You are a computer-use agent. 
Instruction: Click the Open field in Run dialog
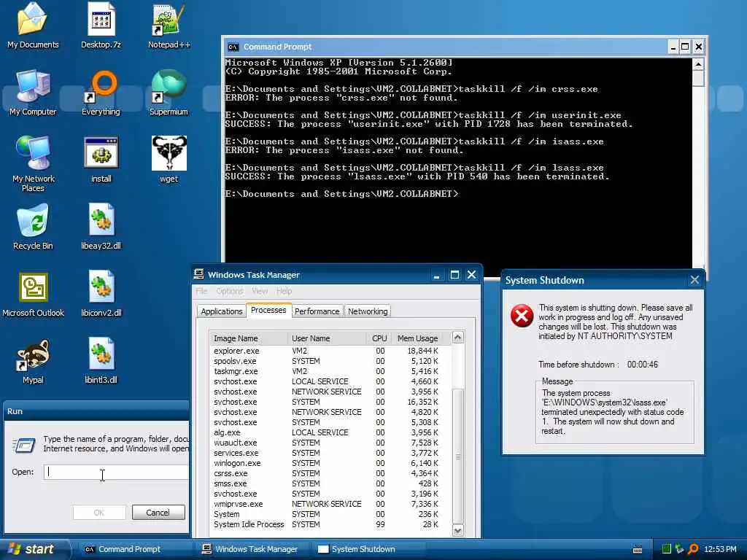tap(116, 472)
